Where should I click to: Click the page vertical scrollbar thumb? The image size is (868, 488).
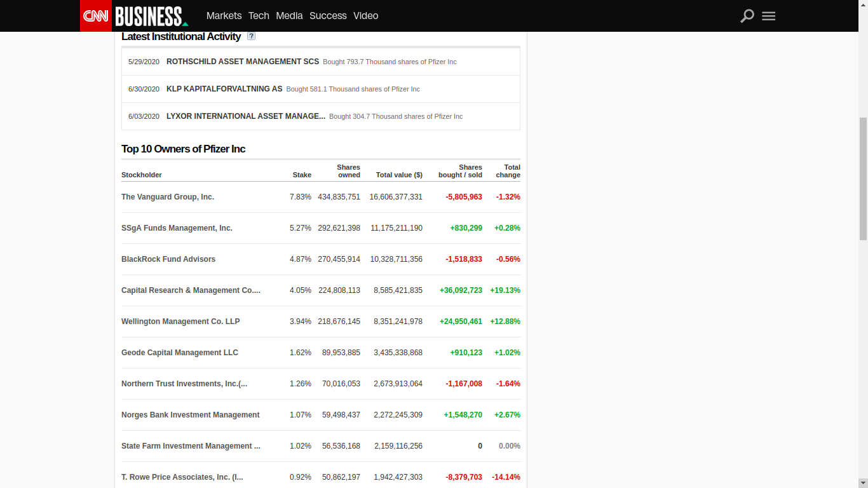[x=862, y=178]
